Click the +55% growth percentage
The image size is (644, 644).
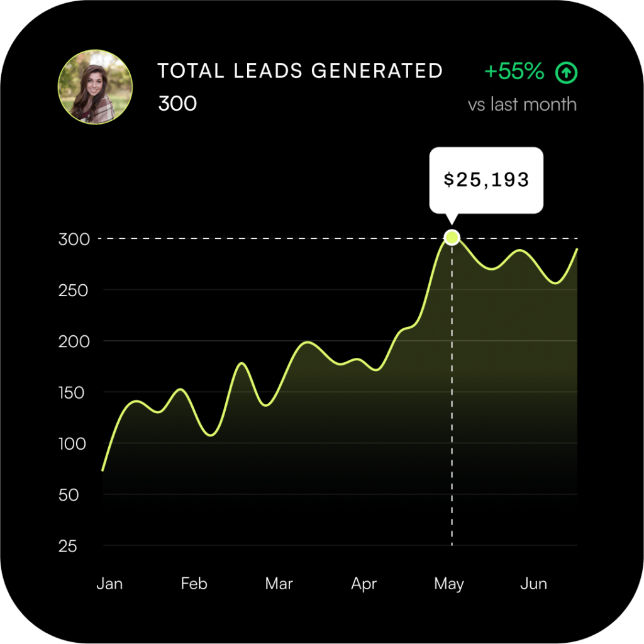[514, 72]
